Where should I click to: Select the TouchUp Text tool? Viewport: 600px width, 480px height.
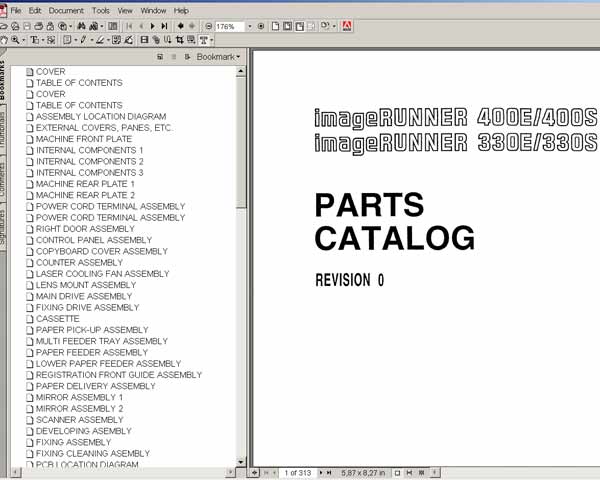(x=204, y=39)
